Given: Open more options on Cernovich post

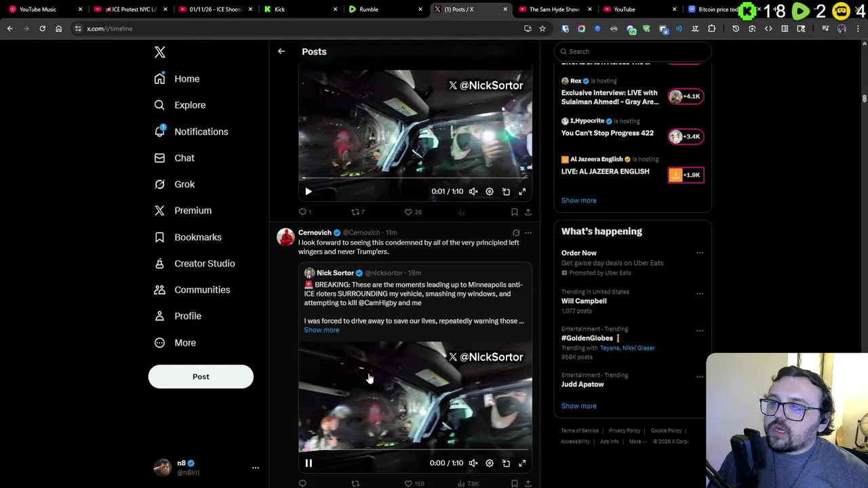Looking at the screenshot, I should click(x=528, y=232).
